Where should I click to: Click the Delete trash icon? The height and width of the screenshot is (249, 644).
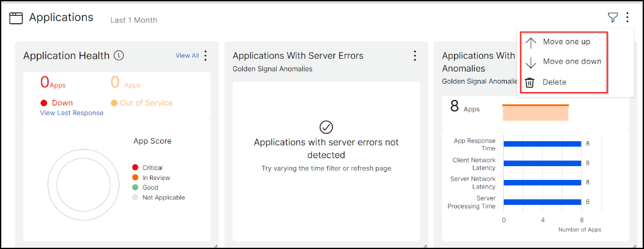(x=530, y=82)
